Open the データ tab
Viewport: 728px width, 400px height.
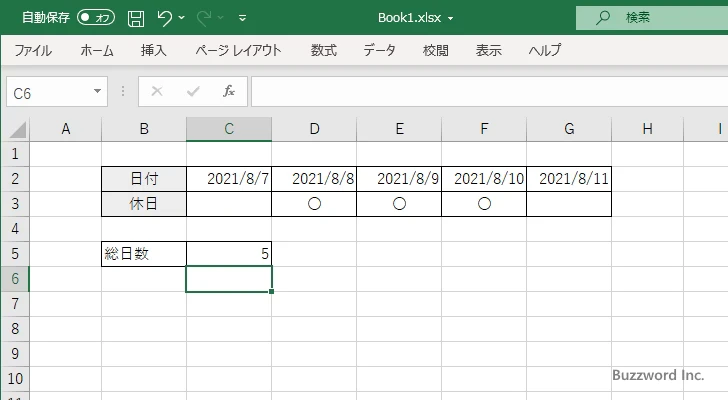(x=379, y=50)
